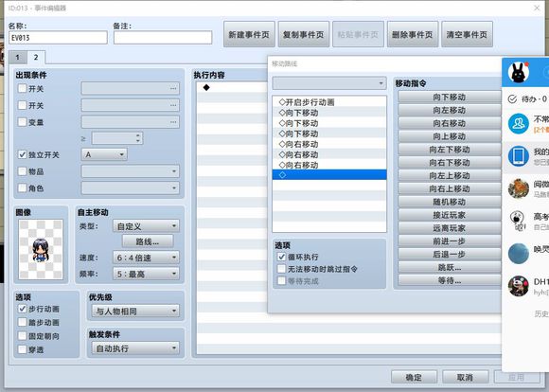Enable 无法移动时跳过指令 checkbox

(281, 269)
